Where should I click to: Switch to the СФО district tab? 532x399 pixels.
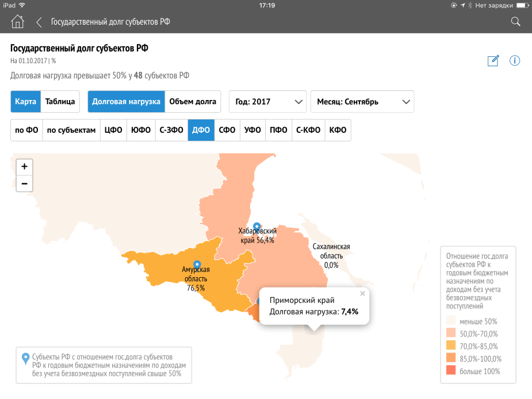[227, 130]
